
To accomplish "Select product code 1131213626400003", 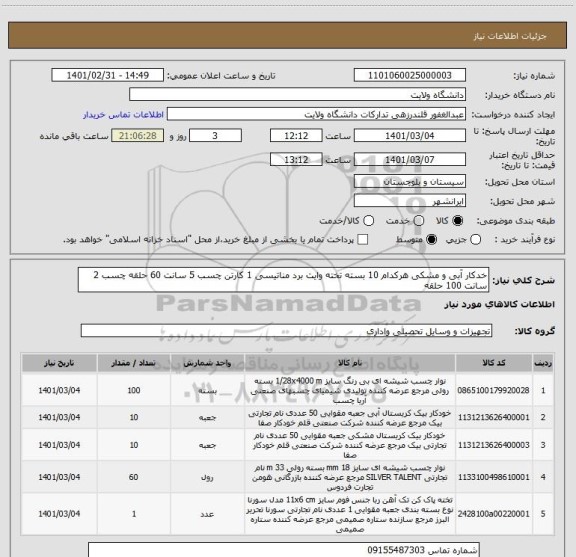I will coord(493,445).
